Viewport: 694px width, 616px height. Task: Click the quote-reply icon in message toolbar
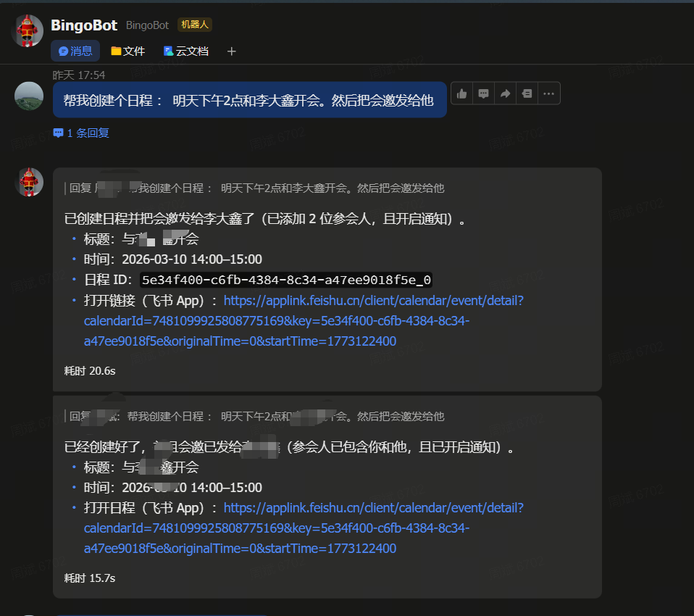(527, 93)
